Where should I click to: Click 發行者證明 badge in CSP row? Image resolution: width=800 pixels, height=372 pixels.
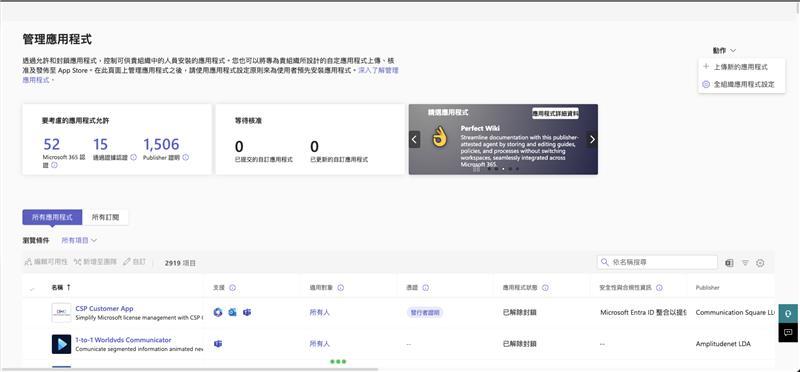[424, 312]
